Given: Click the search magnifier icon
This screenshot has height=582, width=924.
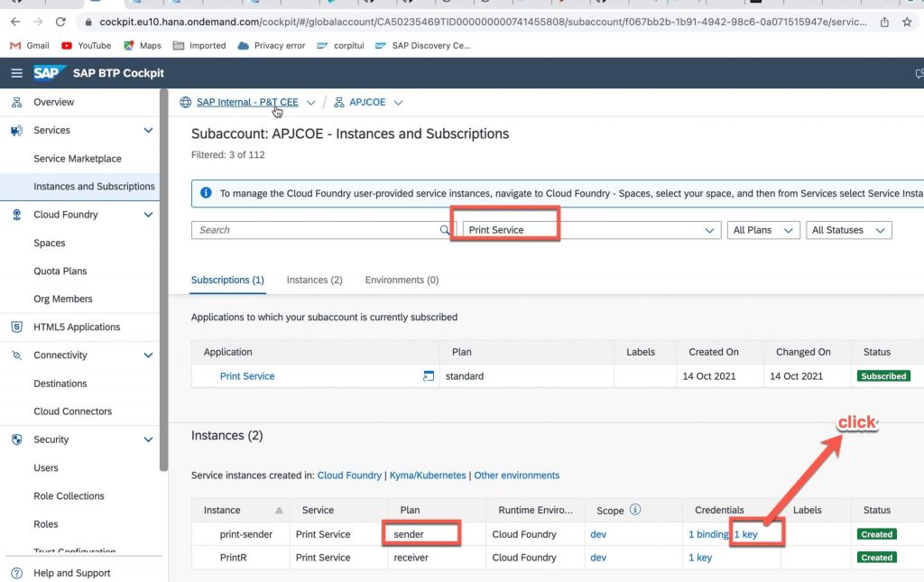Looking at the screenshot, I should click(444, 230).
